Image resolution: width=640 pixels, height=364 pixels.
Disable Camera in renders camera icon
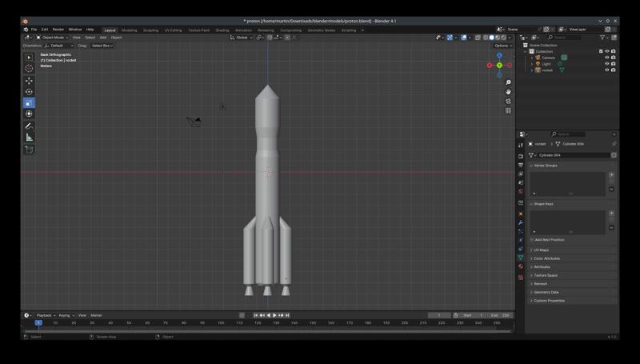tap(613, 58)
